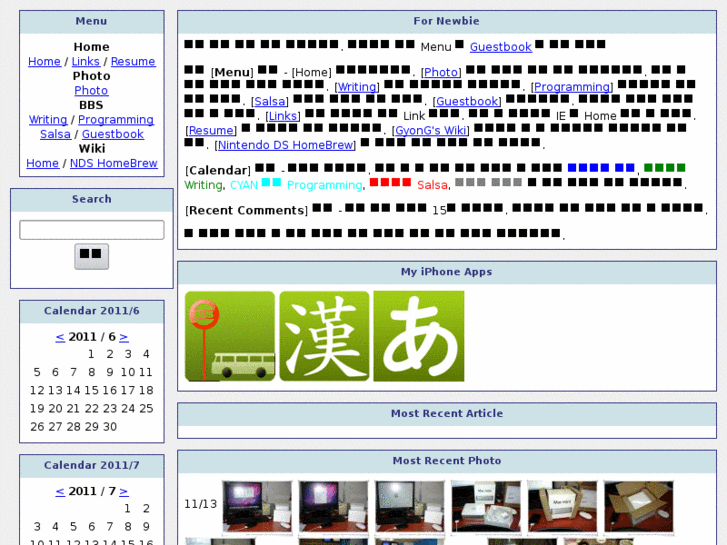Click the red Salsa legend text

[432, 185]
